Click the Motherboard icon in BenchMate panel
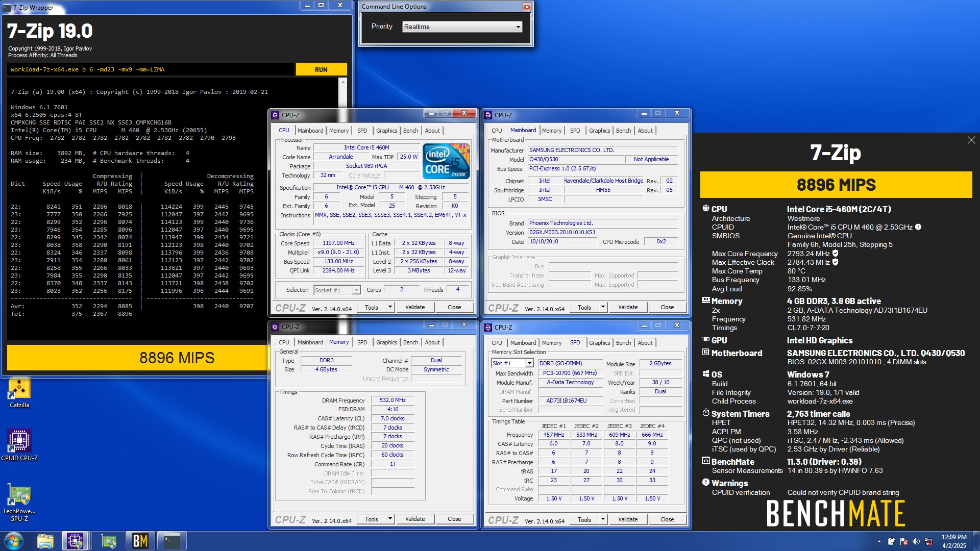This screenshot has height=551, width=980. coord(706,352)
